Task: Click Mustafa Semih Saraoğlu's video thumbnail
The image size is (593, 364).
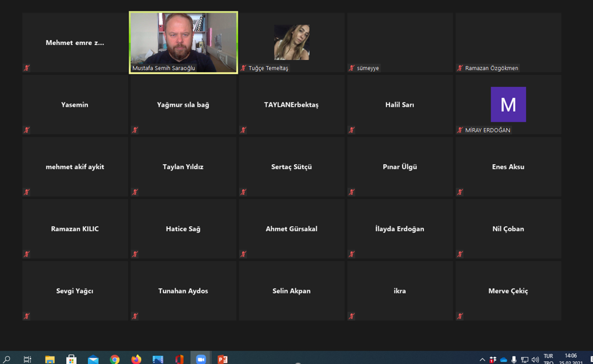Action: pyautogui.click(x=184, y=42)
